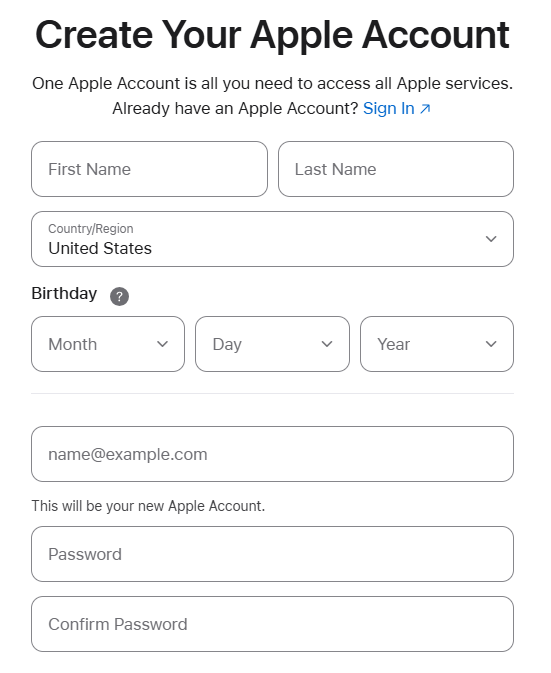
Task: Click into the name@example.com email field
Action: pyautogui.click(x=272, y=454)
